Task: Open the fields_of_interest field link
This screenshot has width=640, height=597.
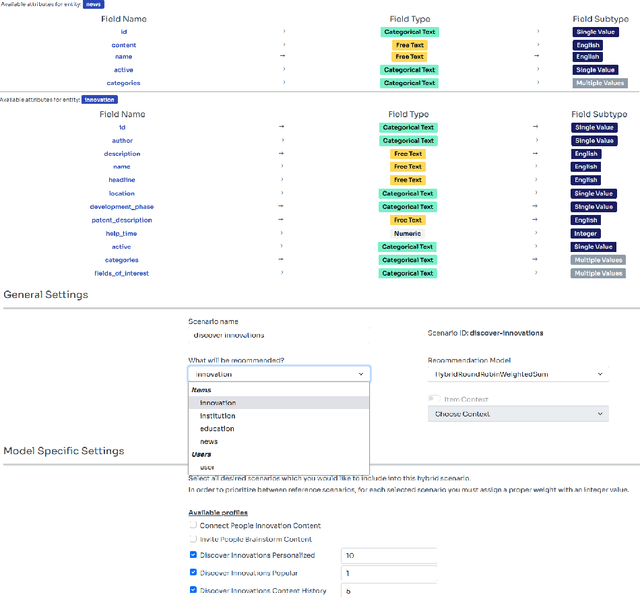Action: (x=122, y=273)
